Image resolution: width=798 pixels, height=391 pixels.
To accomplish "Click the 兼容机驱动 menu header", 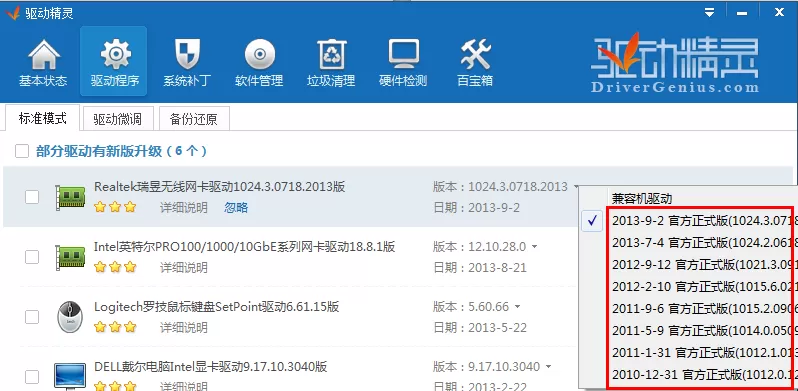I will (x=642, y=198).
